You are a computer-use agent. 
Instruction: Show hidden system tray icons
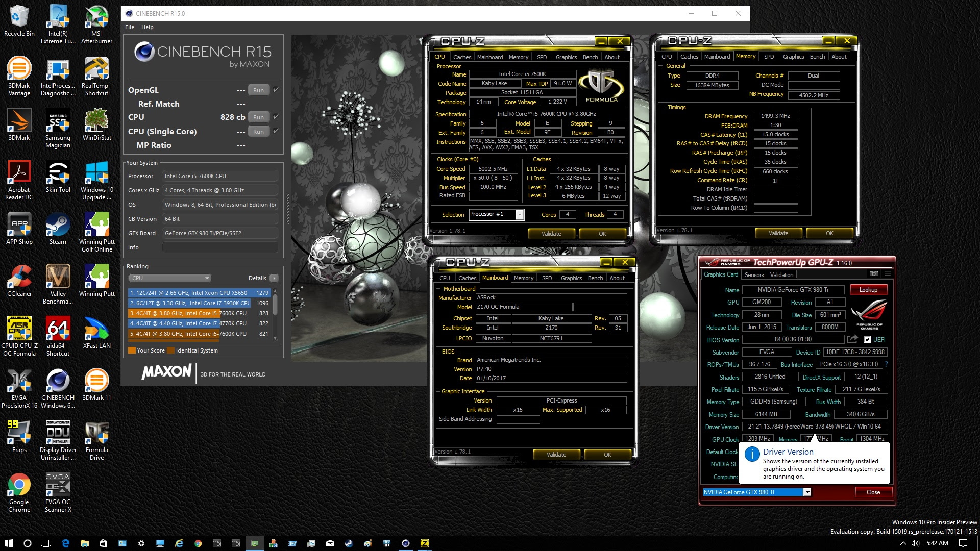[903, 543]
